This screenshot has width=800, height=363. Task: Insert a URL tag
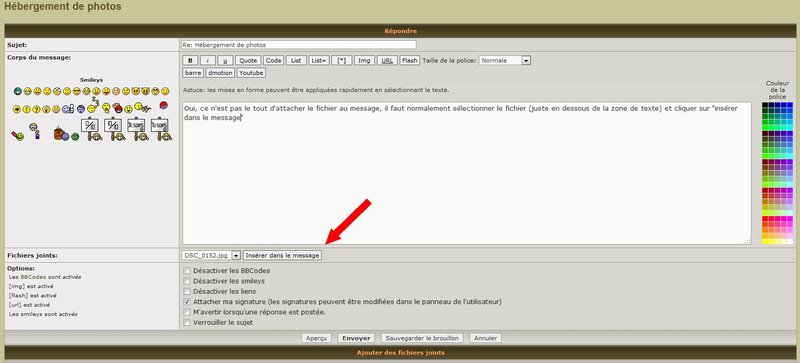click(387, 60)
